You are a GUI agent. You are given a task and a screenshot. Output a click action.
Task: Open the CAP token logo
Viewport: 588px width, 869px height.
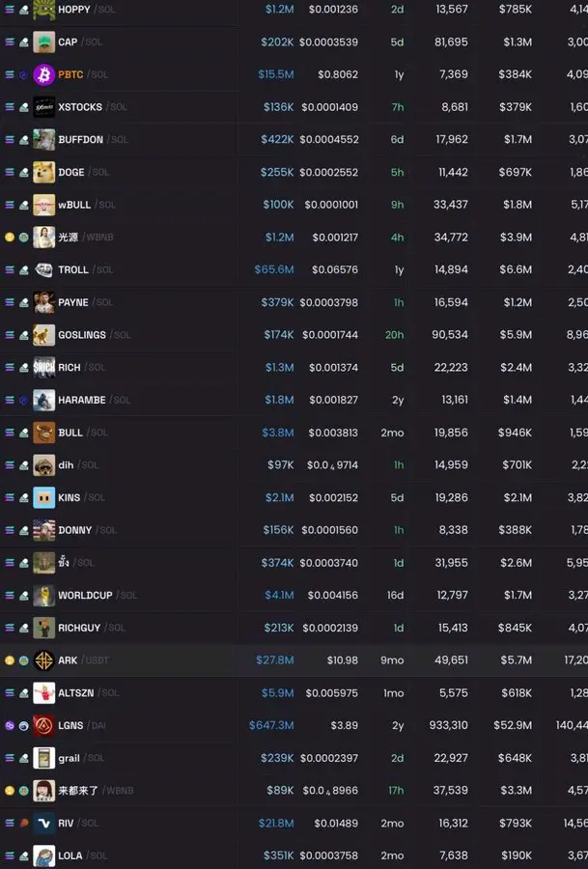[43, 42]
